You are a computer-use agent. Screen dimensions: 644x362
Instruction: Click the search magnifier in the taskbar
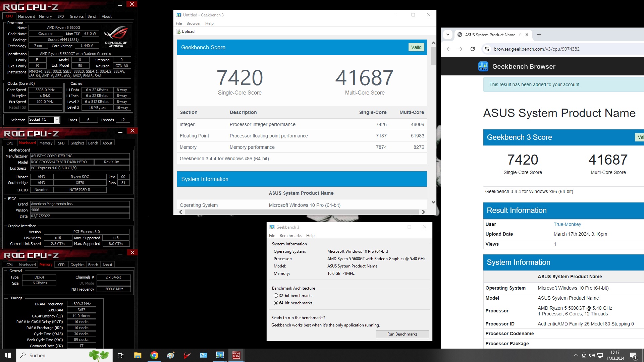(x=23, y=355)
